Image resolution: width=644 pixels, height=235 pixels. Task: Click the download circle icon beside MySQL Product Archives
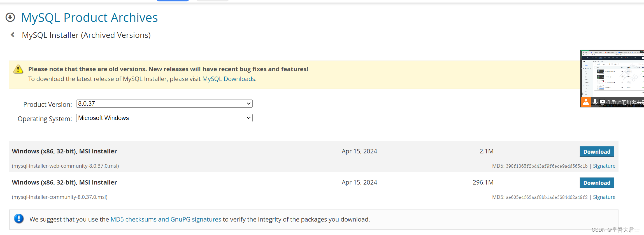click(x=10, y=17)
